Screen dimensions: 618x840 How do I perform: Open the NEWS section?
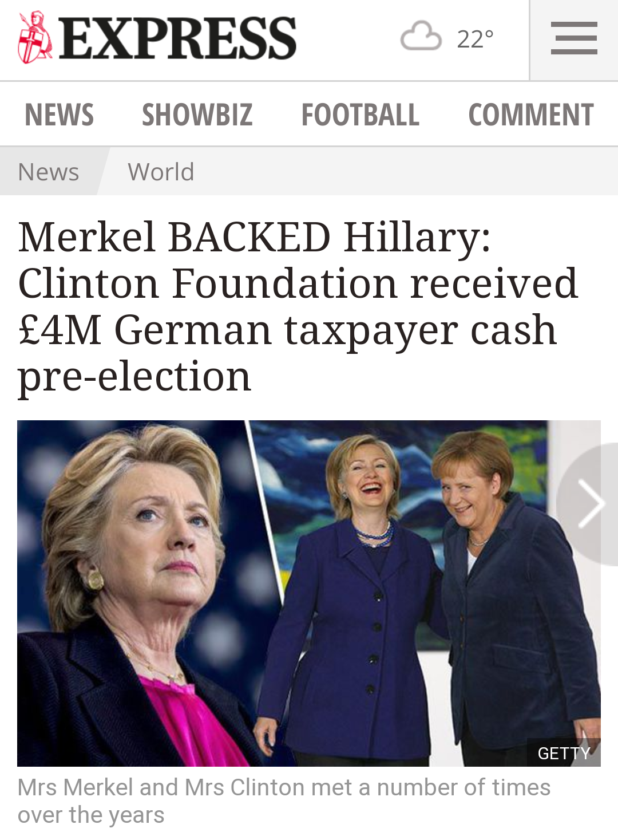tap(60, 115)
